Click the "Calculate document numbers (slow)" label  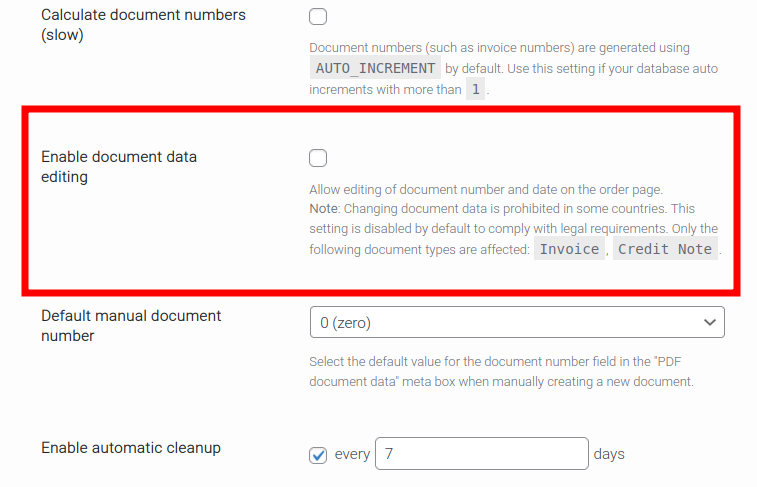click(143, 25)
